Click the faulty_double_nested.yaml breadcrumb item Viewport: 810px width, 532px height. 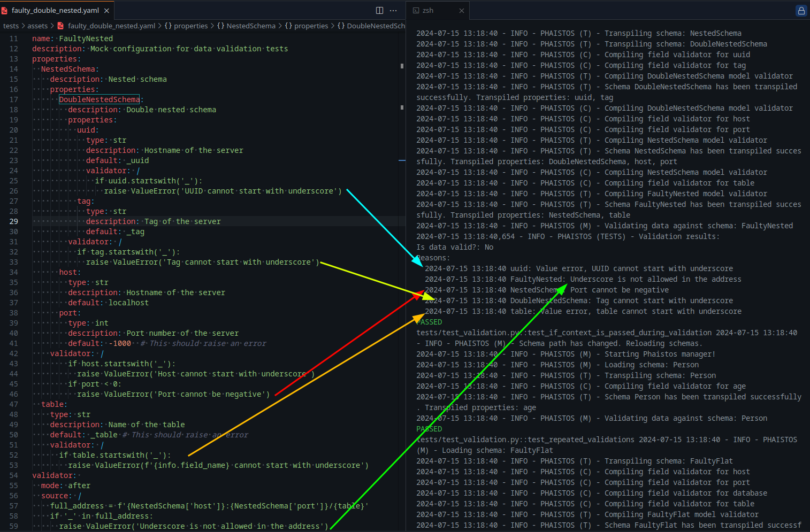coord(111,26)
